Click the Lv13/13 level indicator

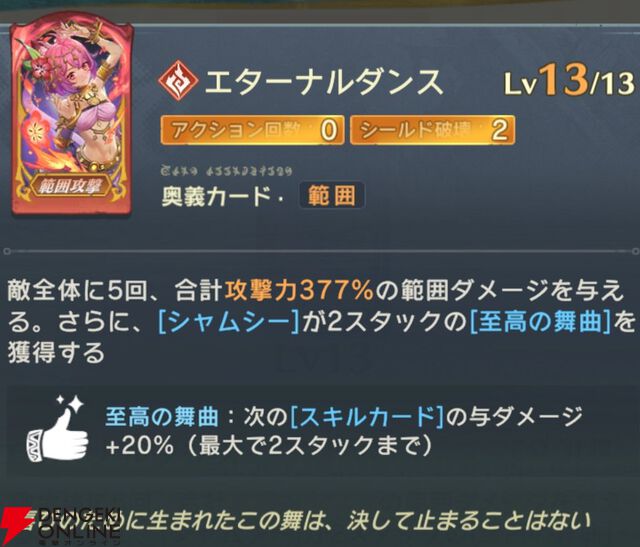tap(569, 81)
